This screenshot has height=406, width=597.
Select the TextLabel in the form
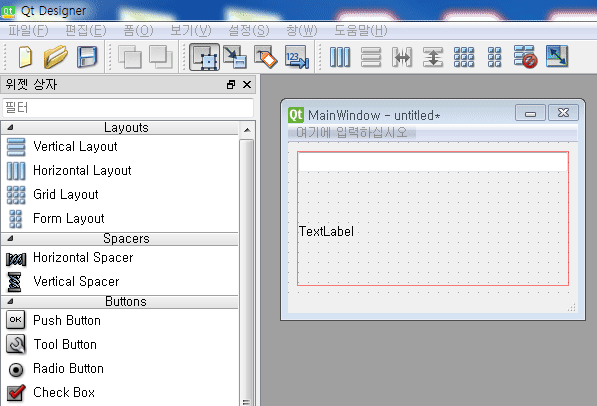pyautogui.click(x=326, y=231)
